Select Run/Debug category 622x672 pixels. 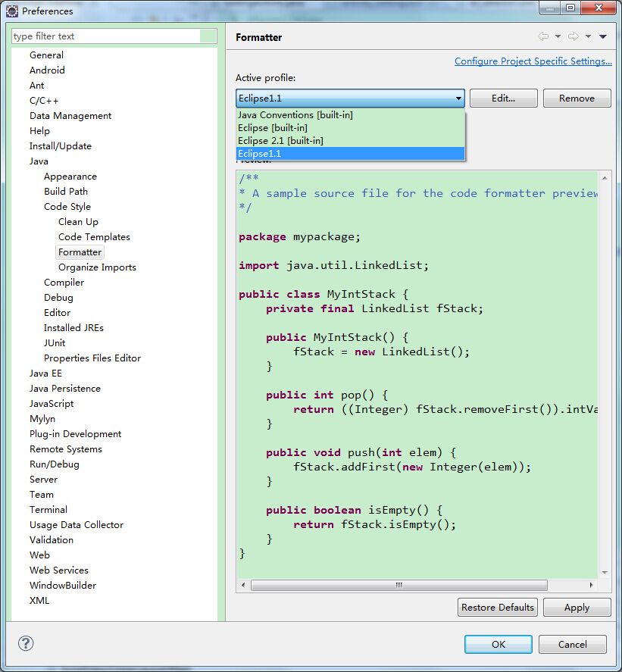point(54,464)
